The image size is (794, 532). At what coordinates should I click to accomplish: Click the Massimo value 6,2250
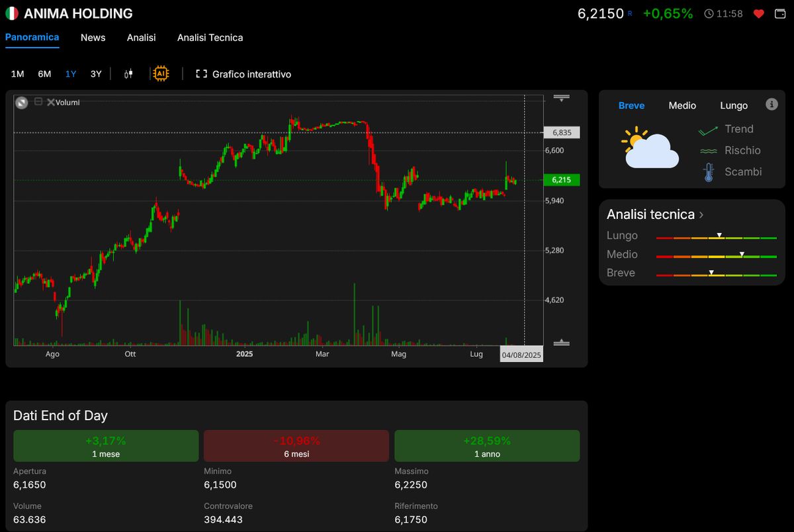click(x=411, y=485)
